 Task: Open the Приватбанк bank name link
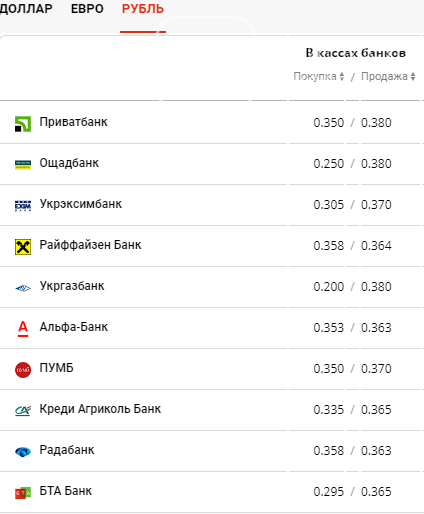[x=73, y=122]
